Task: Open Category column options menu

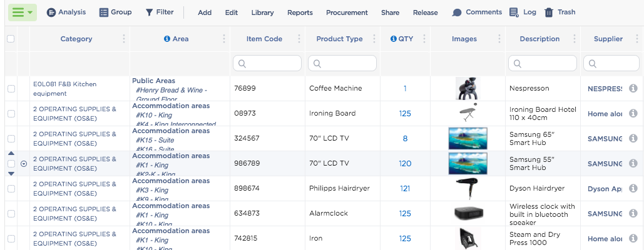Action: click(124, 39)
